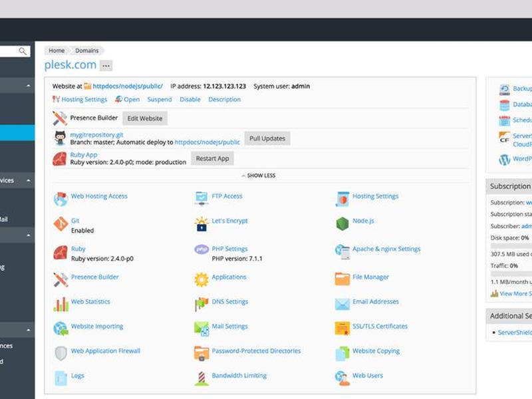Click the Mail Settings icon
532x399 pixels.
(x=201, y=329)
